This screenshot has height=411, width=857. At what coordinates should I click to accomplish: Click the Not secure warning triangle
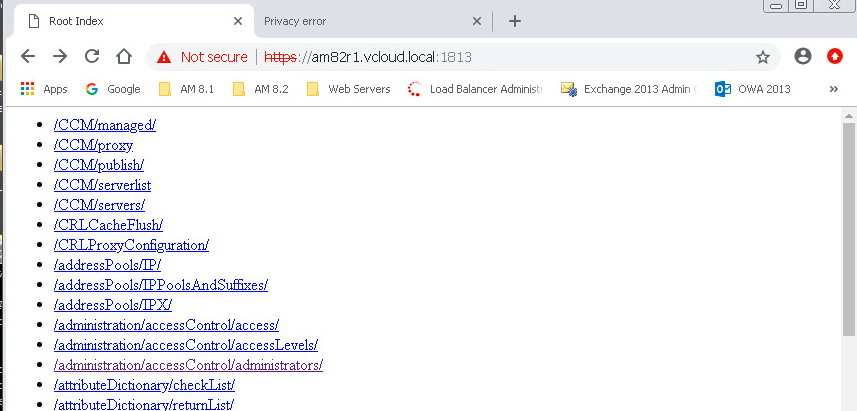click(x=164, y=57)
